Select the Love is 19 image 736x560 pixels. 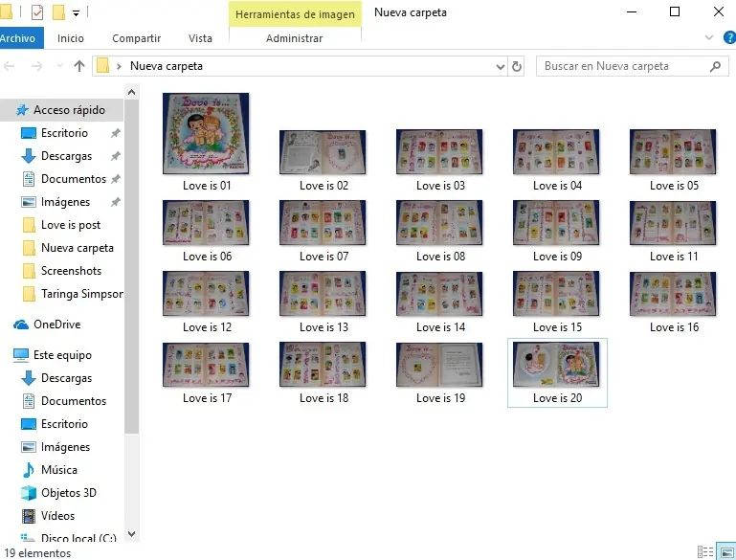pos(439,365)
